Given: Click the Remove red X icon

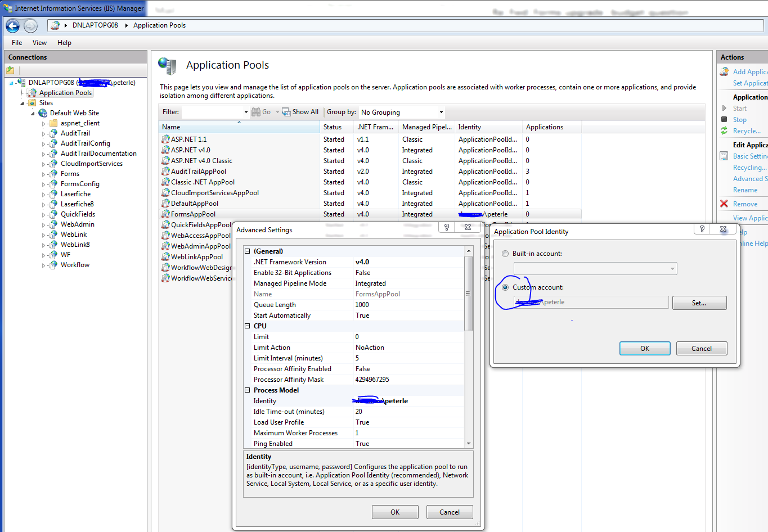Looking at the screenshot, I should pyautogui.click(x=724, y=204).
